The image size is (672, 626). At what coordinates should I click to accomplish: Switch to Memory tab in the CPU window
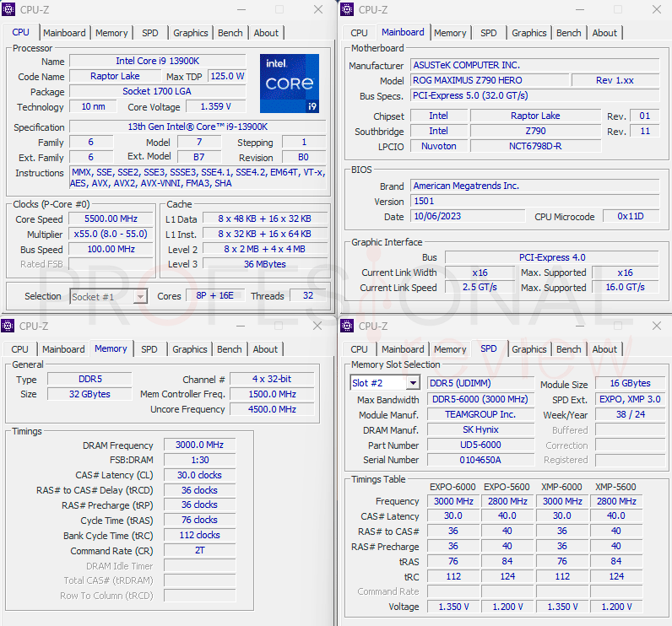(x=111, y=33)
